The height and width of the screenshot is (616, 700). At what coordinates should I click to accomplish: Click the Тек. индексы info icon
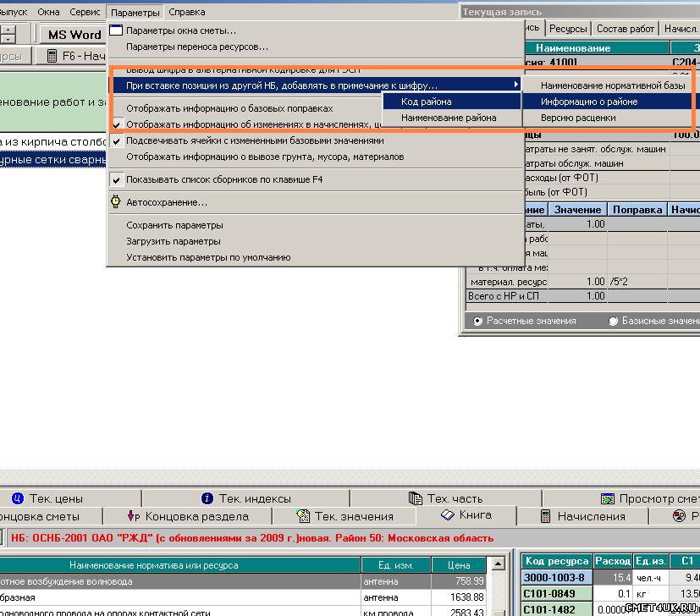(x=207, y=498)
